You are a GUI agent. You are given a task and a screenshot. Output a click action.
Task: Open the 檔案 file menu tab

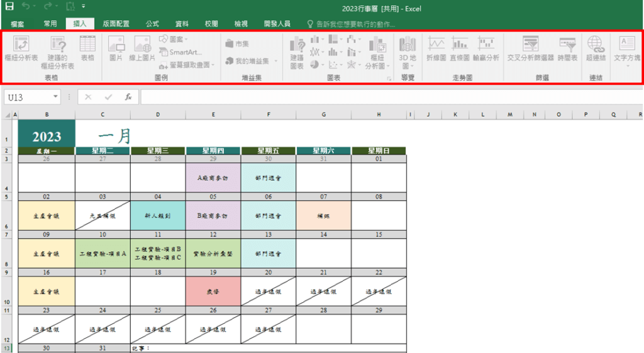17,24
